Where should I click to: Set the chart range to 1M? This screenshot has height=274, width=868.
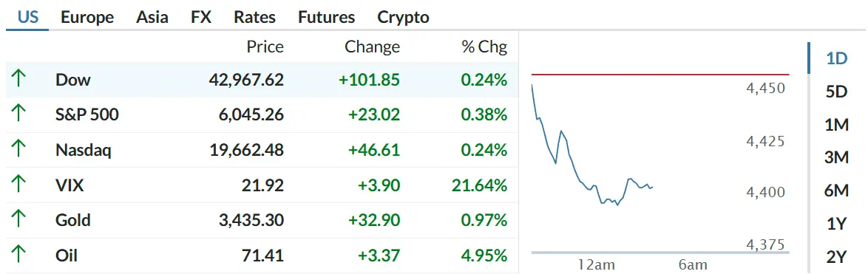836,126
